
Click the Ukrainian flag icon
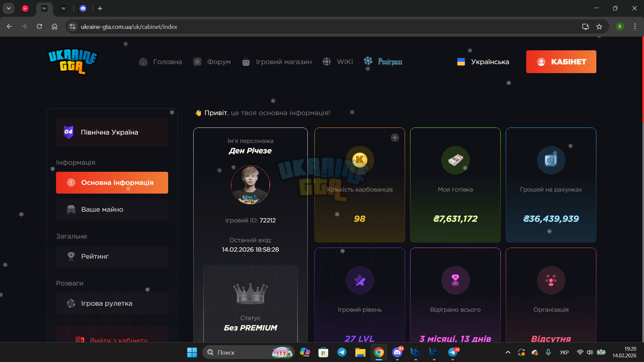pyautogui.click(x=461, y=62)
